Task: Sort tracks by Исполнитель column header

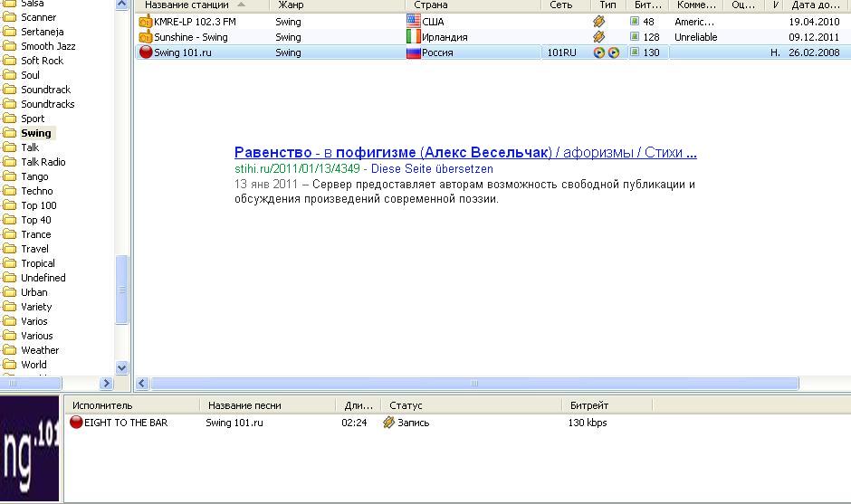Action: (x=102, y=405)
